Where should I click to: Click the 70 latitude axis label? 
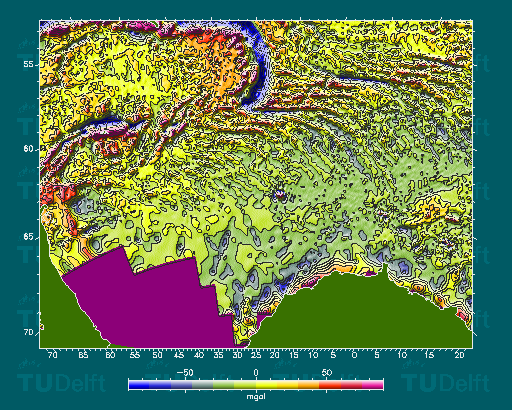[29, 332]
